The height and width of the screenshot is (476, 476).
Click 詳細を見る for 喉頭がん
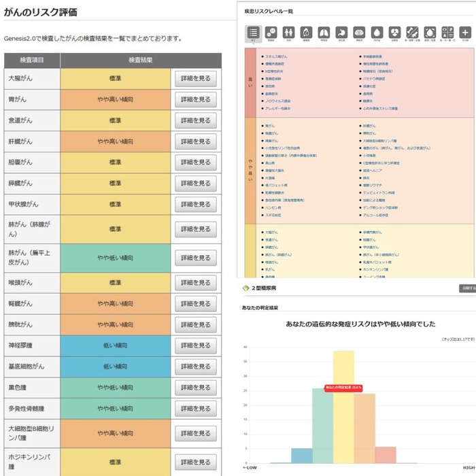[x=196, y=283]
